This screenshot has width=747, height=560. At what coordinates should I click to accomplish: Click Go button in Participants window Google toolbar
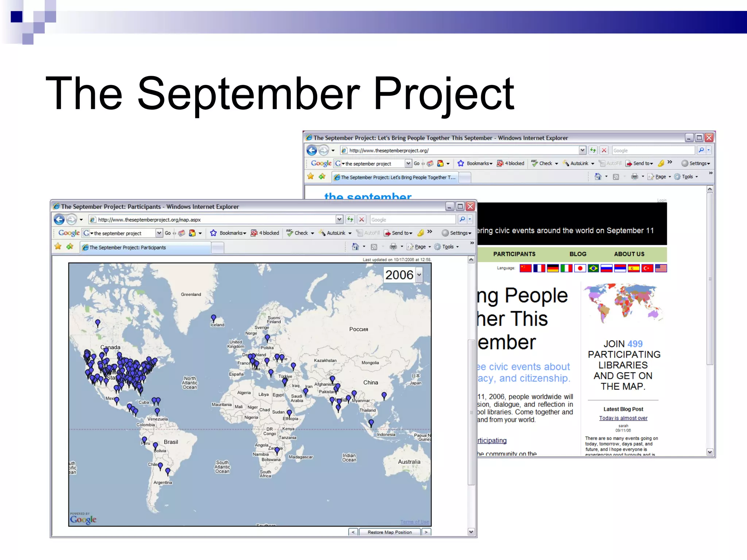[168, 233]
